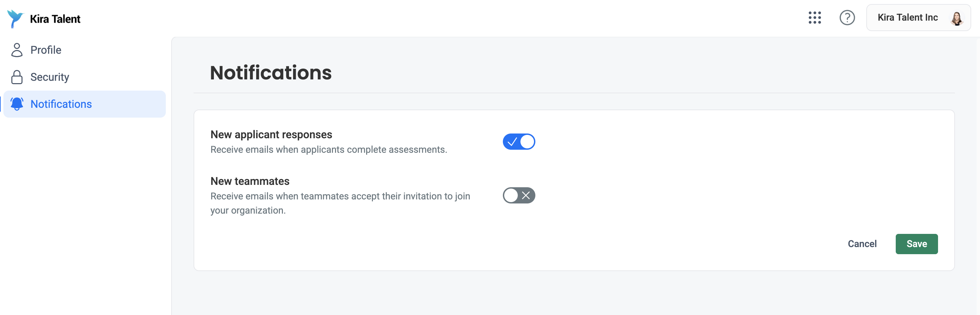Open the Kira Talent Inc account menu
Screen dimensions: 980x315
click(918, 18)
